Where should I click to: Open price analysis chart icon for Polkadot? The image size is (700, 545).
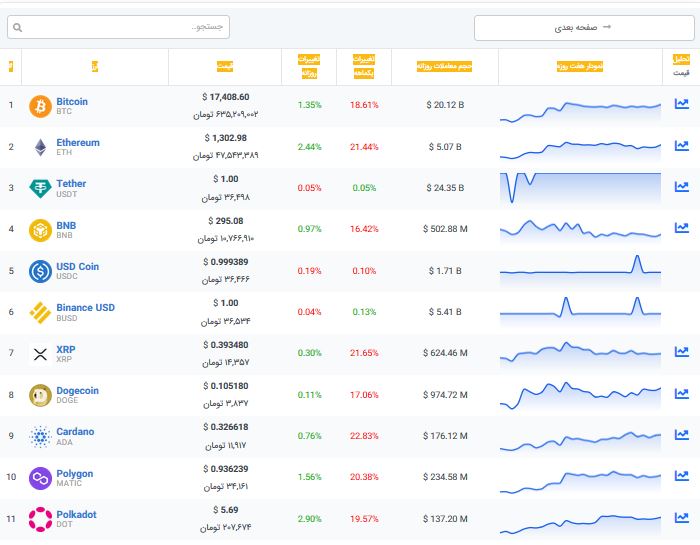681,517
